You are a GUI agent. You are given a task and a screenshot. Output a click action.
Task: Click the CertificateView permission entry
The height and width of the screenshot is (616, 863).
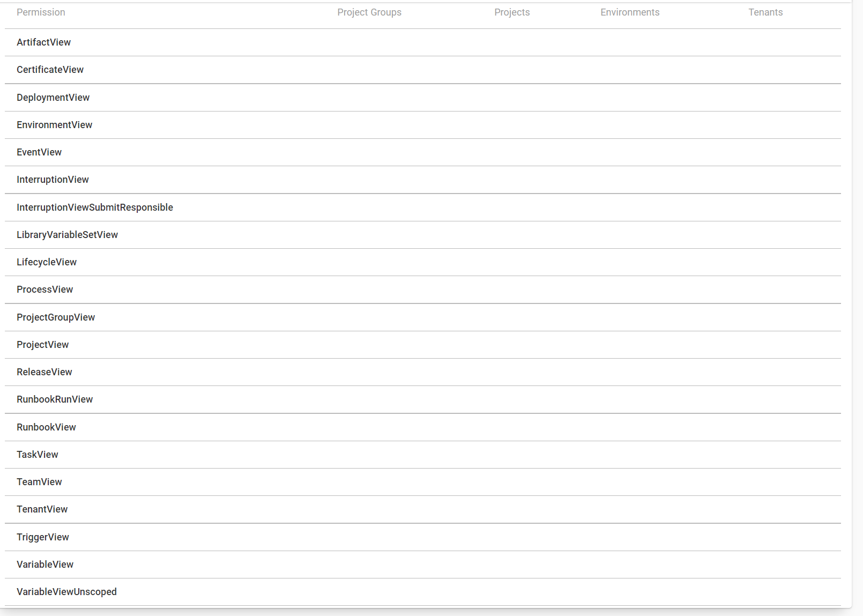click(x=50, y=70)
